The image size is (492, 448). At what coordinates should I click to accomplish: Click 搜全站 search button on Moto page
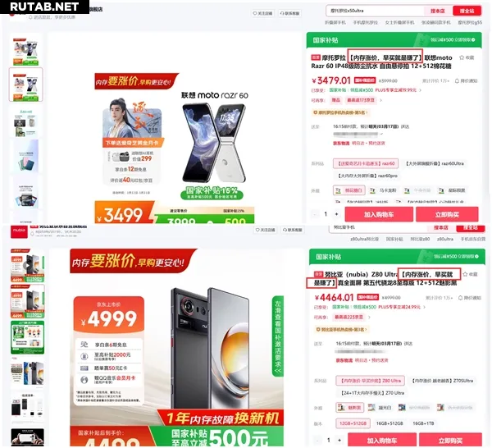click(x=467, y=11)
